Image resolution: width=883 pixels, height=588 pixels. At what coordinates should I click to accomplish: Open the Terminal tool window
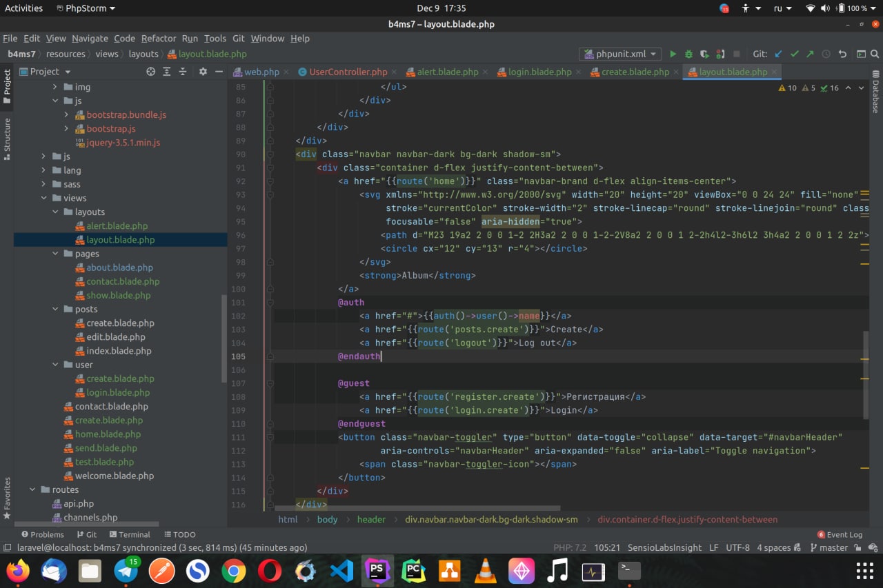coord(129,534)
